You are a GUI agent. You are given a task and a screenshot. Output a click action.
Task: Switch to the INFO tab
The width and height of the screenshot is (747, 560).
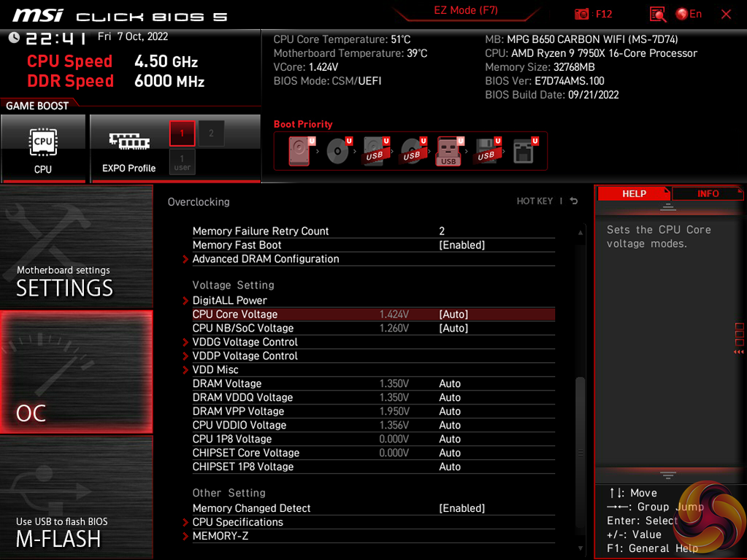pyautogui.click(x=708, y=193)
